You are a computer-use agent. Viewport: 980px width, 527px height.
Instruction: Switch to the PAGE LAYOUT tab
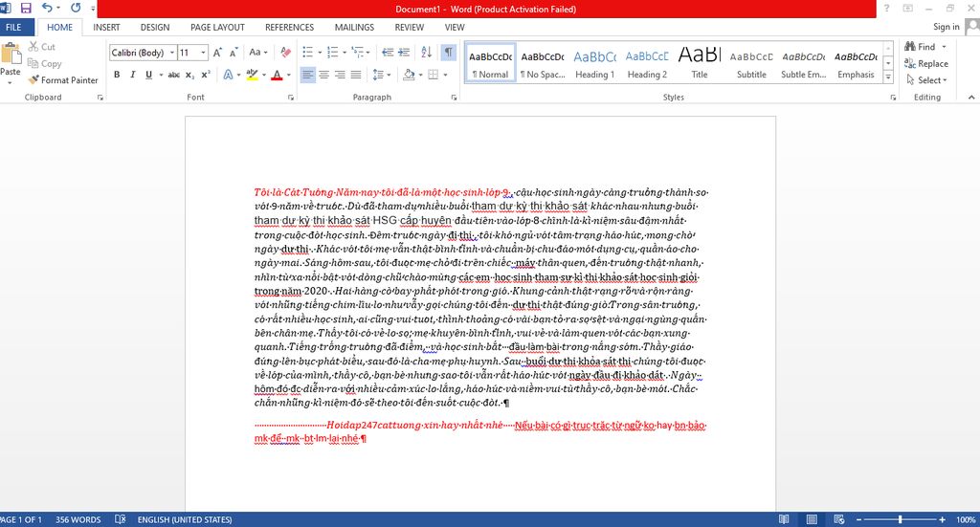(217, 28)
